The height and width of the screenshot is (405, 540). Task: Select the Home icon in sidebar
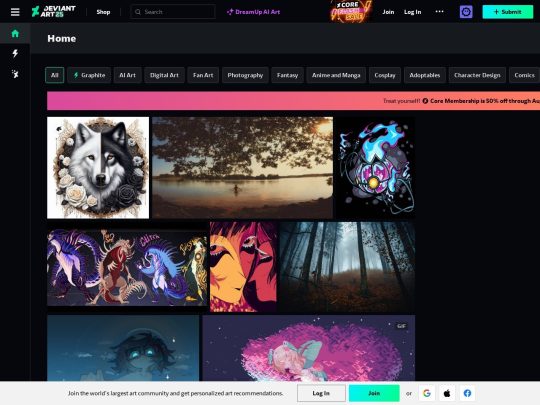15,33
